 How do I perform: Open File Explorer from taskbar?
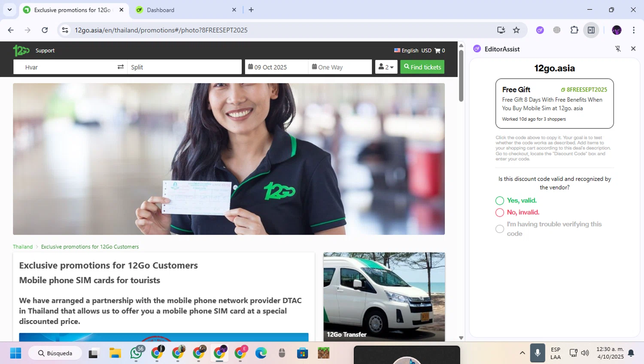115,353
